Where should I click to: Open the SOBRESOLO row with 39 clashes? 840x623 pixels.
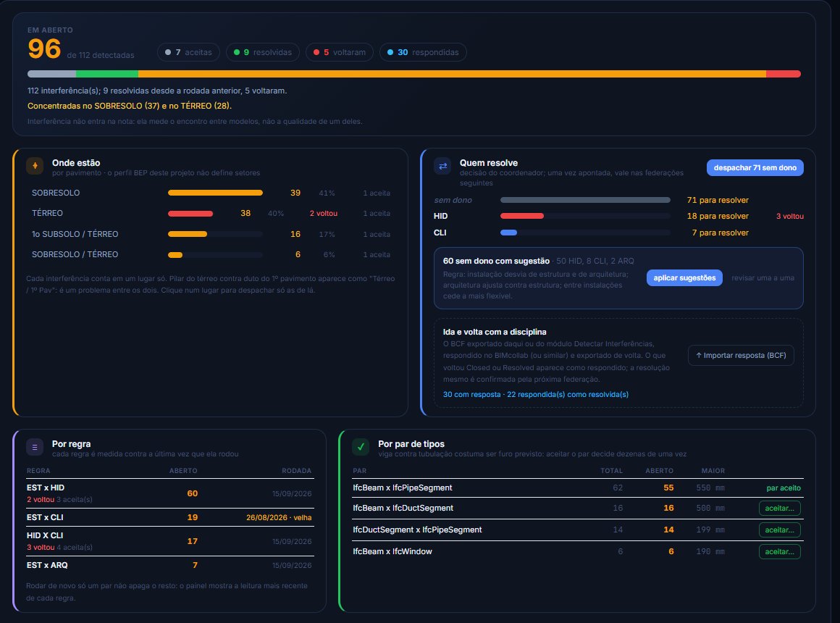coord(211,193)
